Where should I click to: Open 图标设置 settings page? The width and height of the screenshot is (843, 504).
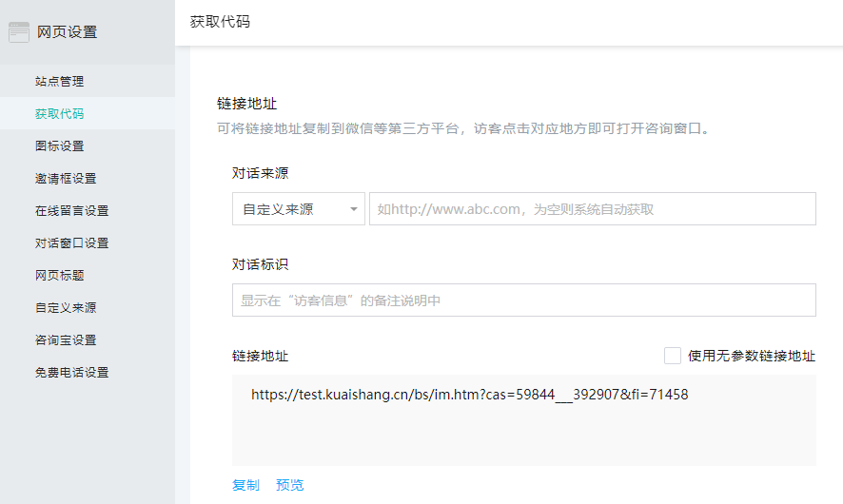[x=59, y=146]
